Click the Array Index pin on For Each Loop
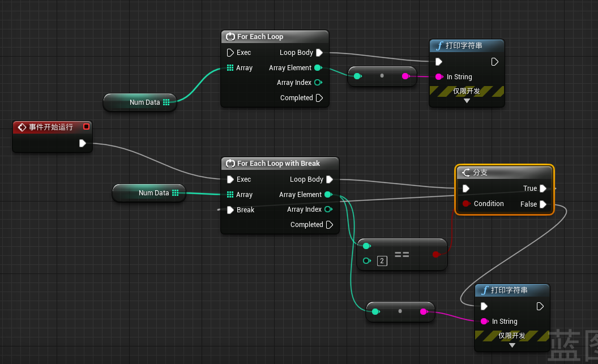598x364 pixels. 318,83
